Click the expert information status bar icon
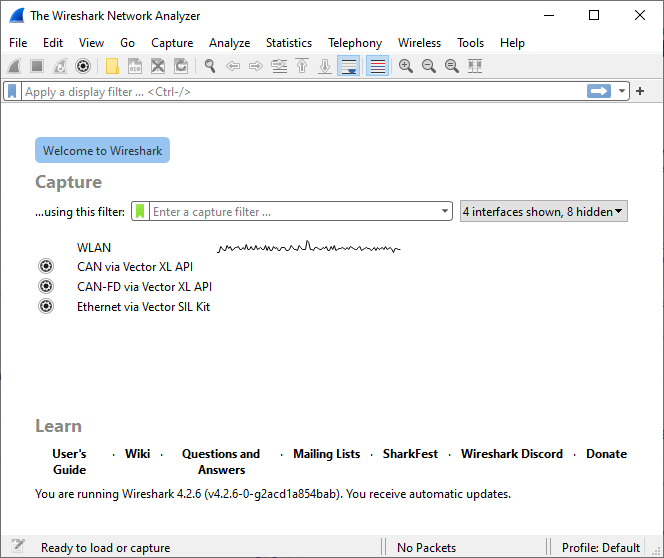This screenshot has height=558, width=664. [x=17, y=546]
